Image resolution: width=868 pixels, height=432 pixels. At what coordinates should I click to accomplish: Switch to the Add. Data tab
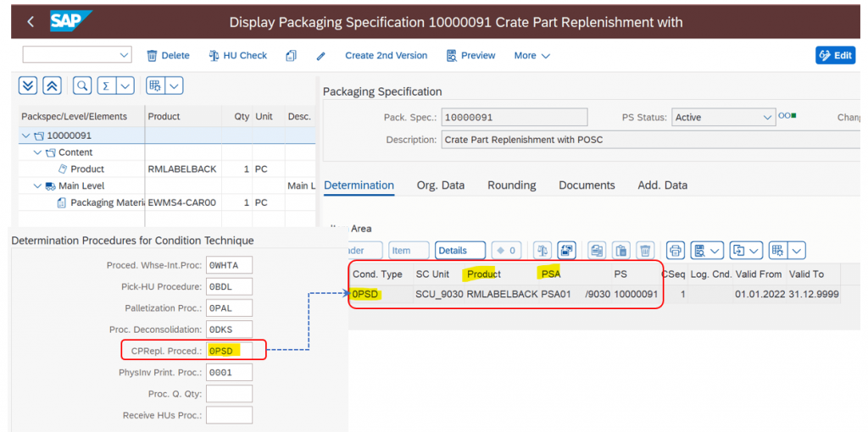pyautogui.click(x=663, y=186)
